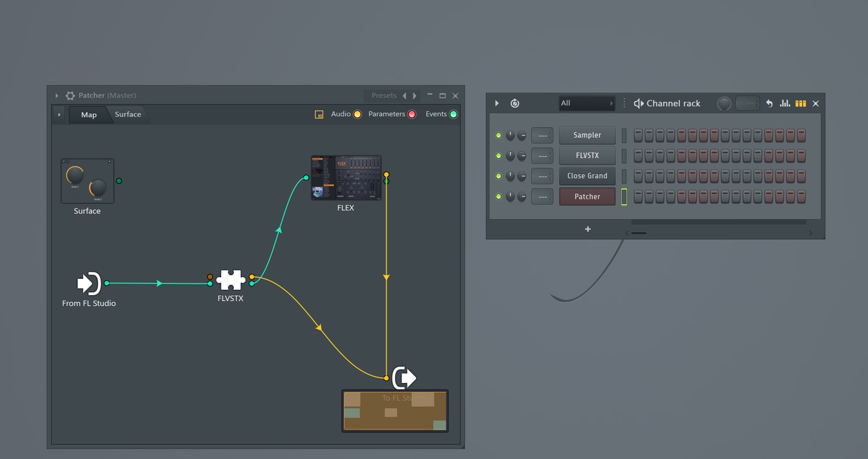Mute the FLVSTX channel with its green light
Screen dimensions: 868x459
point(498,156)
